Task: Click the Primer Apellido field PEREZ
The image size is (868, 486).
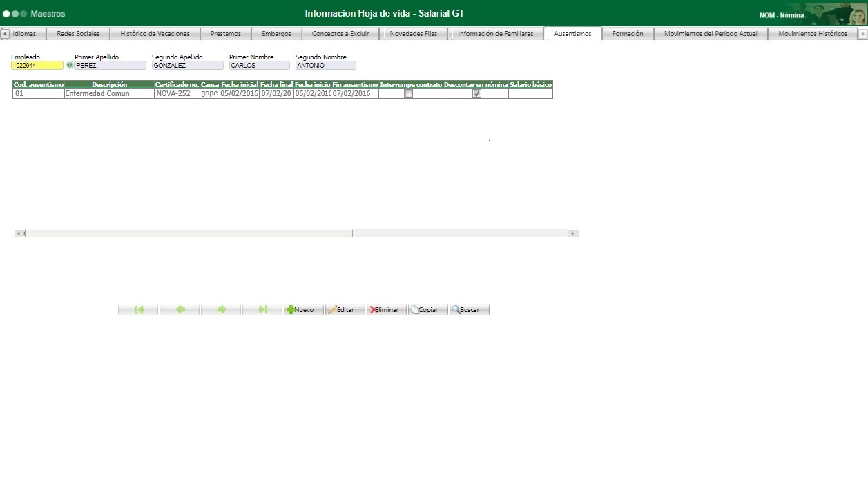Action: (110, 66)
